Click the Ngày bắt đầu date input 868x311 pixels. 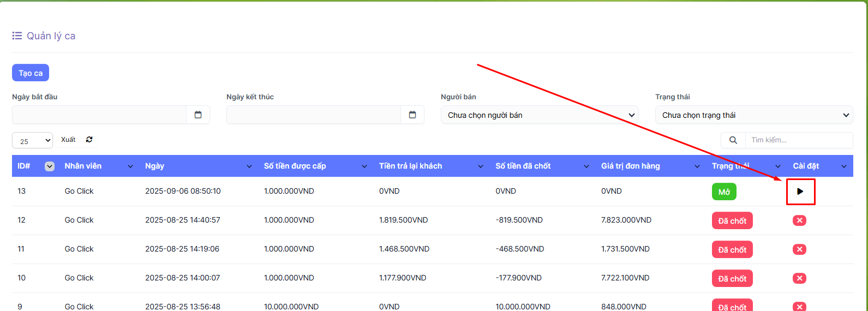pos(99,115)
